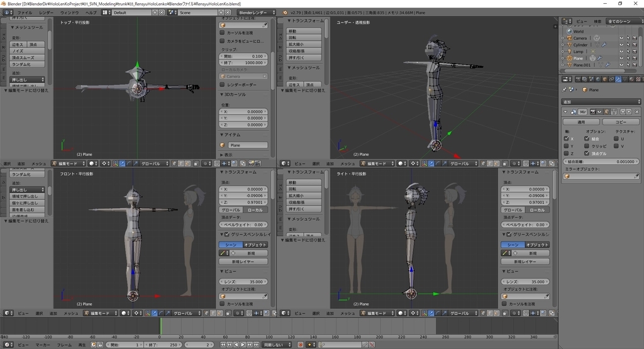Open the material sphere tab in properties
Screen dimensions: 644x349
pos(631,79)
